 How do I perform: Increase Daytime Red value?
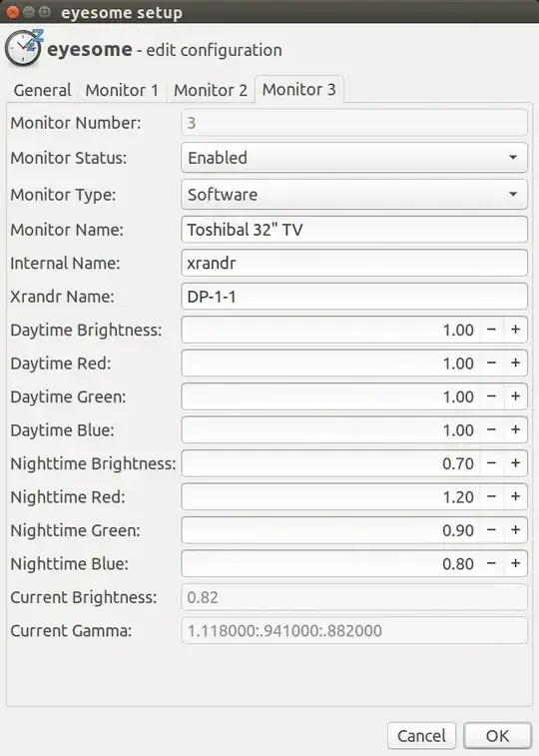point(515,364)
